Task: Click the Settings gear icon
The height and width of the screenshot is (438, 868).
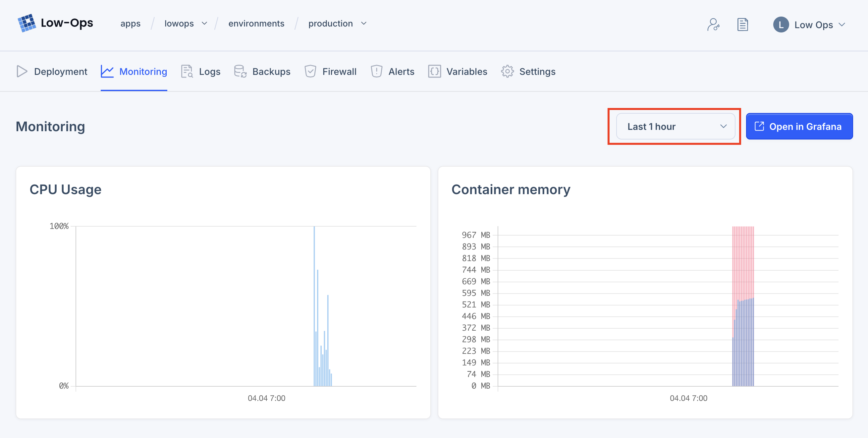Action: point(507,72)
